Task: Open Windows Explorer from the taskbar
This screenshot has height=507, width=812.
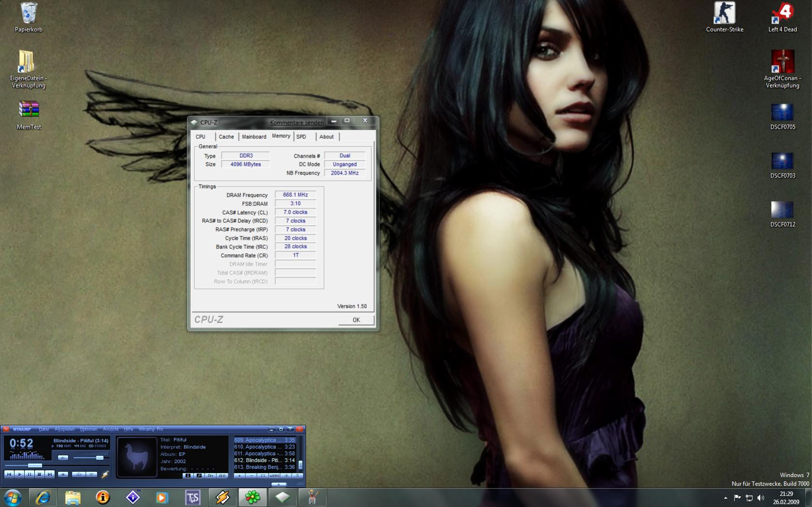Action: point(73,497)
